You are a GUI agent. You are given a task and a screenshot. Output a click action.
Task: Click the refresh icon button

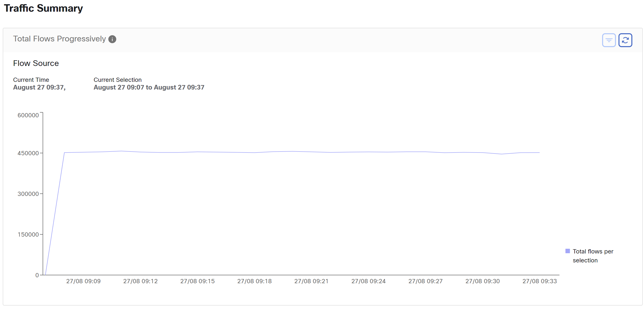(625, 40)
